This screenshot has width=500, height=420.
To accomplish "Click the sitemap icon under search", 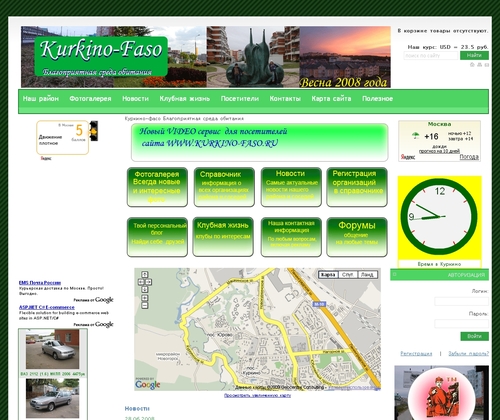I will [x=479, y=65].
